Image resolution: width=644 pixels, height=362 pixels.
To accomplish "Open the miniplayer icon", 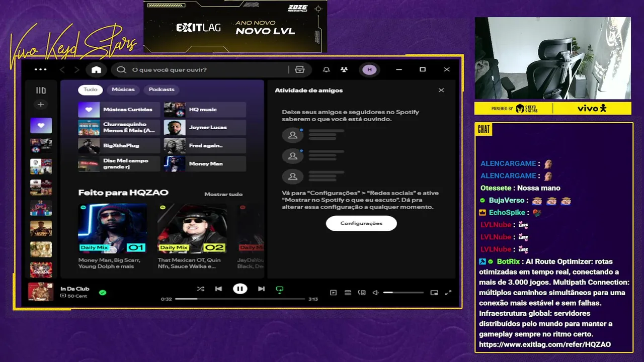I will coord(434,293).
